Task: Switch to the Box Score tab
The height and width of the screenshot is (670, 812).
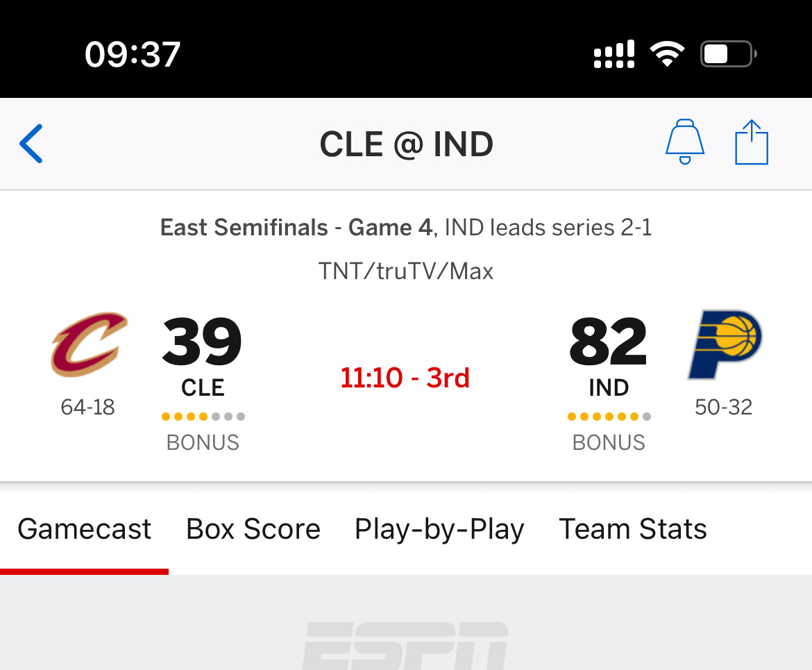Action: pyautogui.click(x=253, y=529)
